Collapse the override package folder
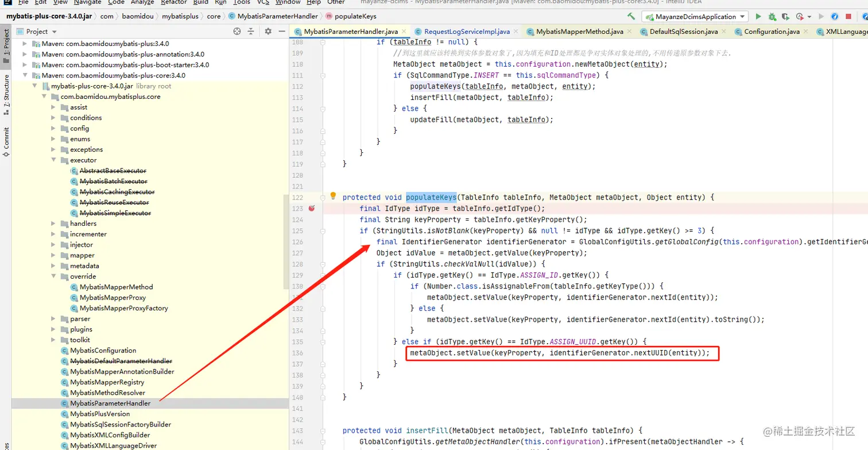 point(53,276)
